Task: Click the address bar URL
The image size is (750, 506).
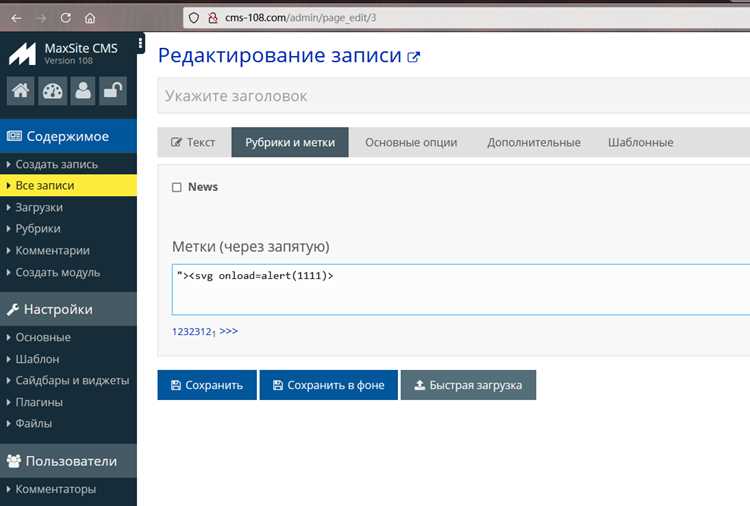Action: [x=300, y=18]
